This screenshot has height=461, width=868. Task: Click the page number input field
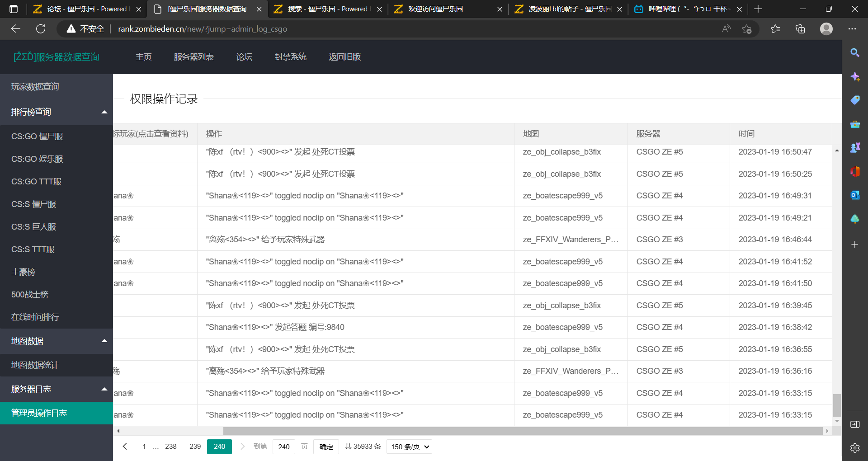[x=284, y=447]
